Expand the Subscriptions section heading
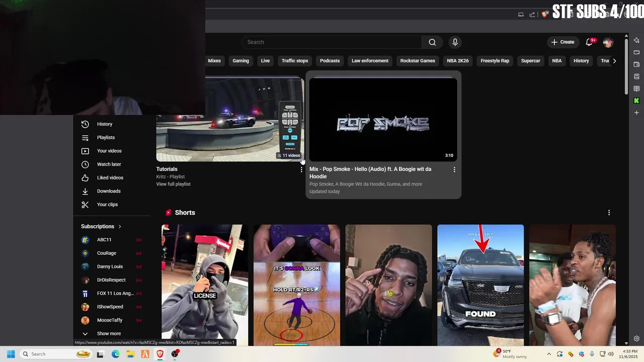This screenshot has width=644, height=362. (x=101, y=227)
